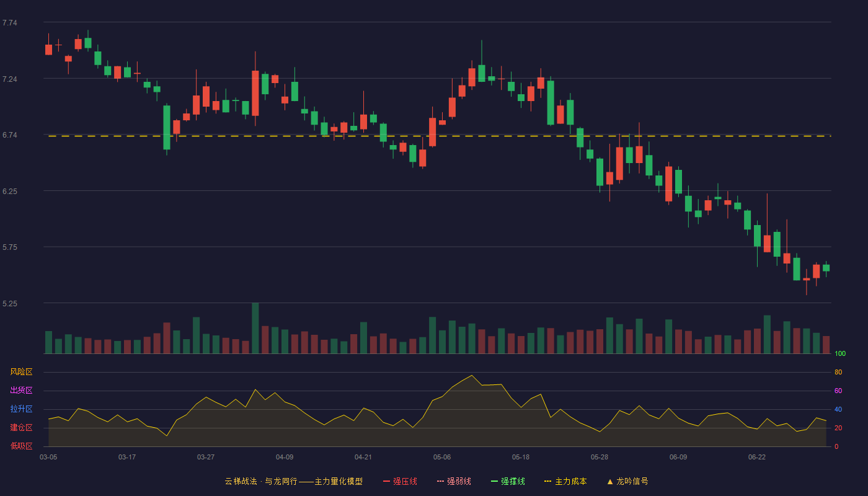The image size is (868, 496).
Task: Click the tallest volume bar in the volume chart
Action: tap(255, 328)
